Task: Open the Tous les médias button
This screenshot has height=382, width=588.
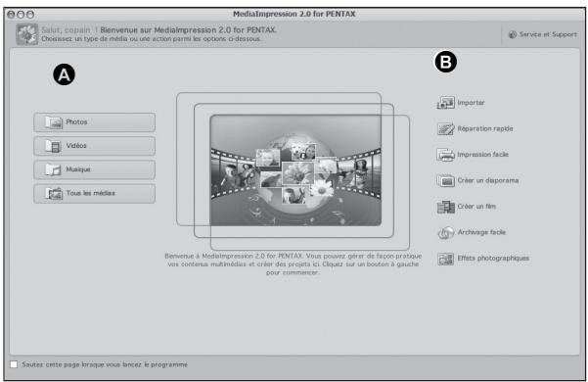Action: click(94, 193)
